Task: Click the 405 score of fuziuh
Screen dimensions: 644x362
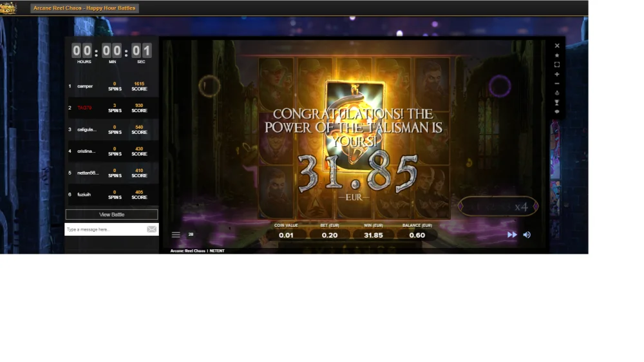Action: pyautogui.click(x=139, y=193)
